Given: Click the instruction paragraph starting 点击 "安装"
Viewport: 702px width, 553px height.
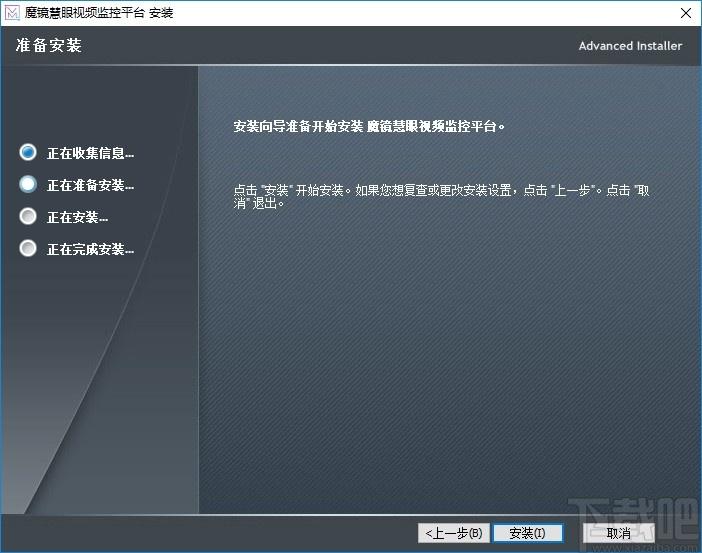Looking at the screenshot, I should click(441, 197).
